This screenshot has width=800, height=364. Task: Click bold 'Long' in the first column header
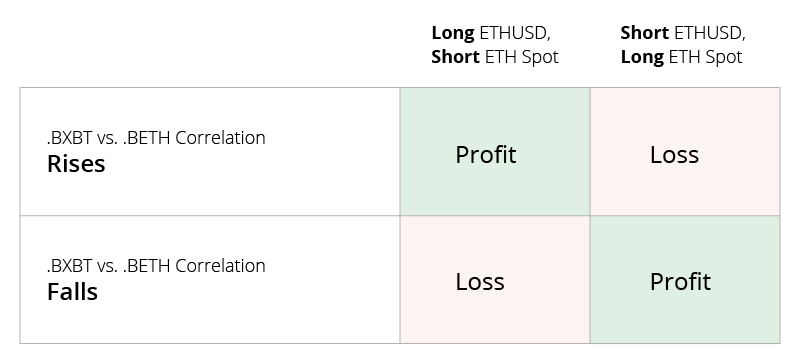(453, 33)
